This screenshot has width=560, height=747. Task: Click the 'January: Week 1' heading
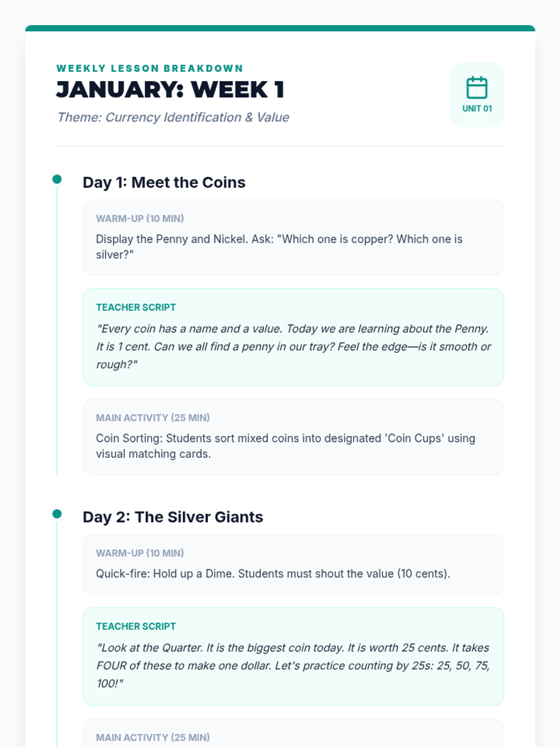(x=170, y=90)
